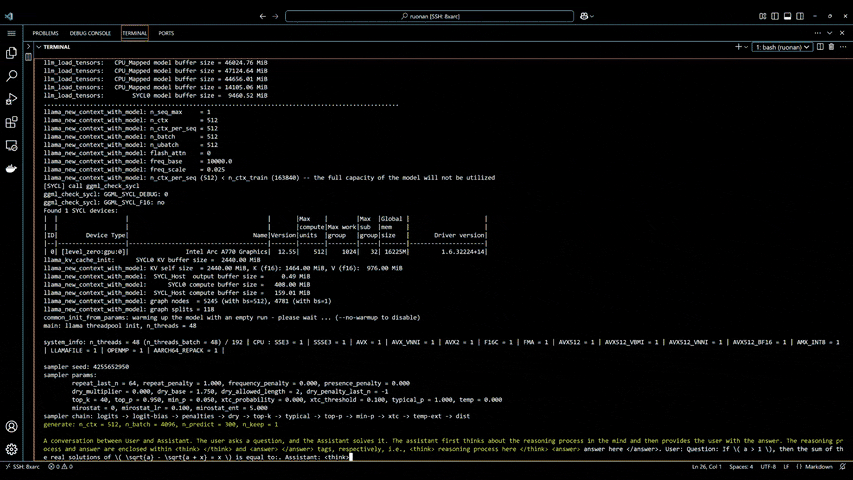
Task: Open the Search view in activity bar
Action: point(11,76)
